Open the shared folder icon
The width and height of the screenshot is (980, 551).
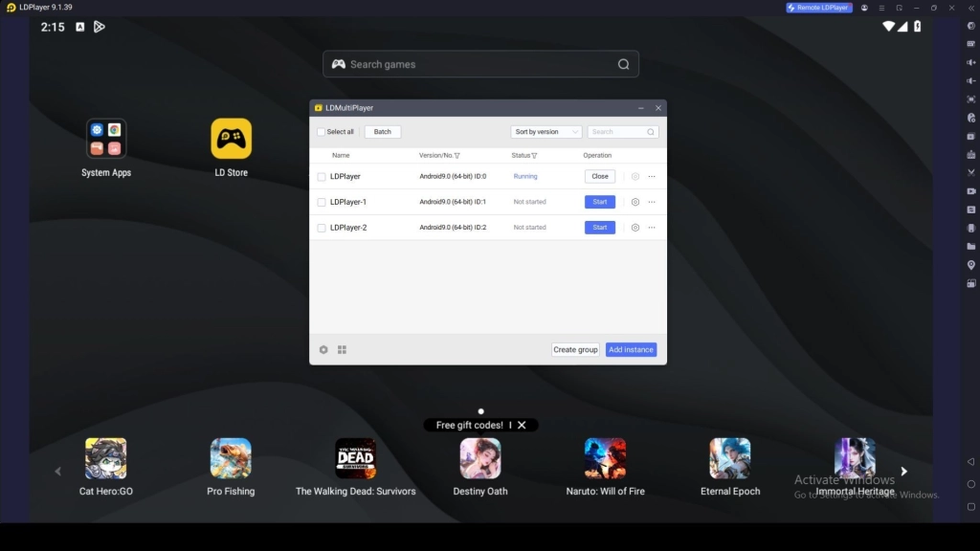tap(970, 246)
